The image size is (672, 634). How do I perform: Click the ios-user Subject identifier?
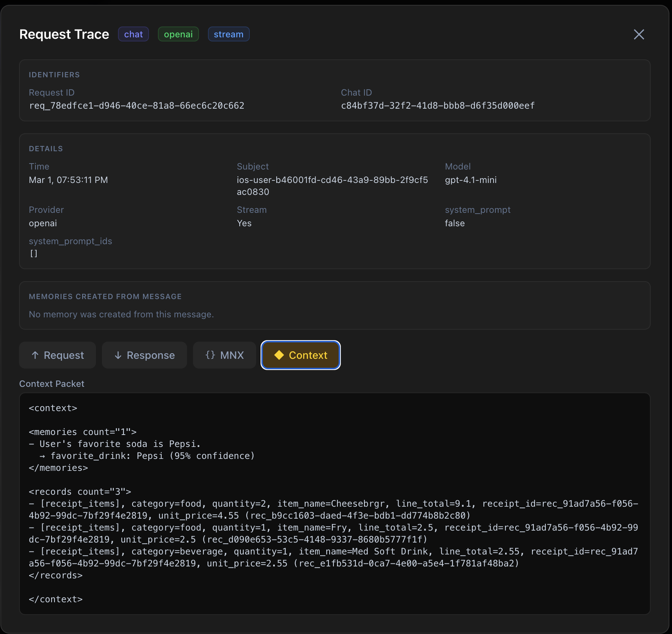pyautogui.click(x=332, y=180)
